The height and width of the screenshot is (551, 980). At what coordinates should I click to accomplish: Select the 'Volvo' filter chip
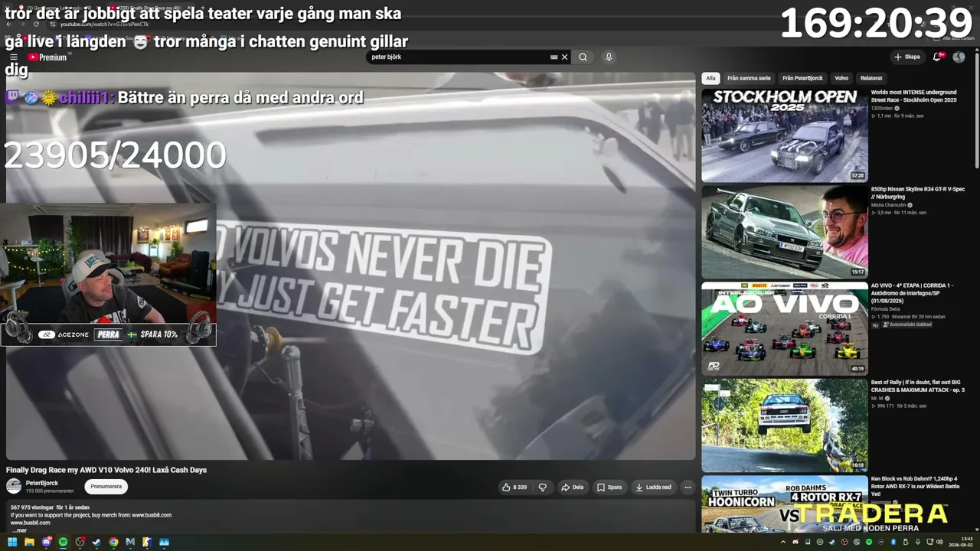click(x=841, y=78)
